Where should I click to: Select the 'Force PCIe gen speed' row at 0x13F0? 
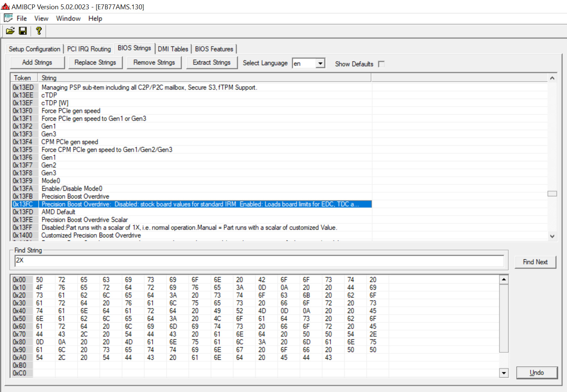coord(192,111)
